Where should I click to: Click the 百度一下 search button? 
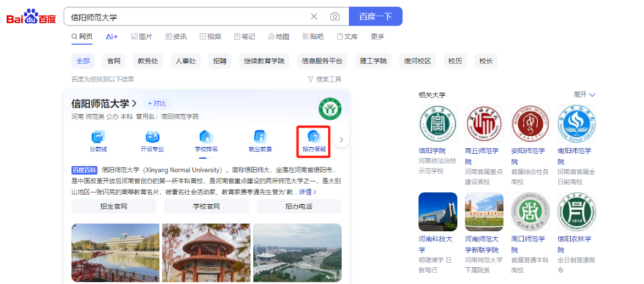[375, 16]
